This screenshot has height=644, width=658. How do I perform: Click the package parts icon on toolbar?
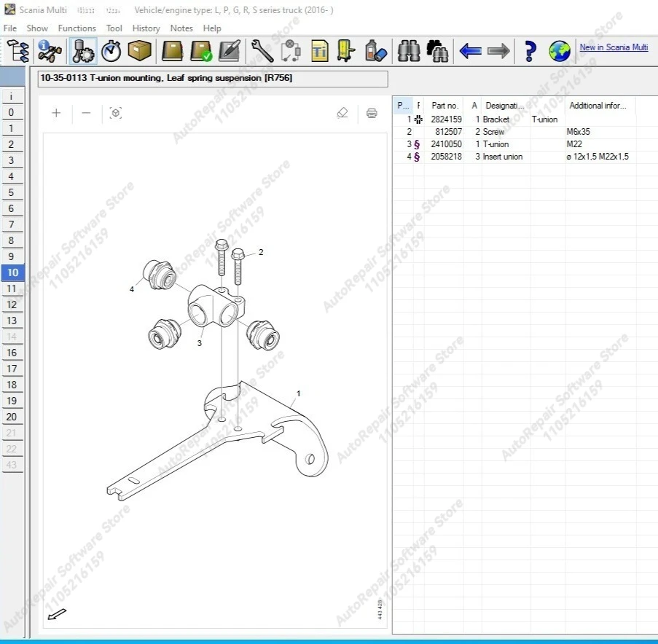(139, 51)
